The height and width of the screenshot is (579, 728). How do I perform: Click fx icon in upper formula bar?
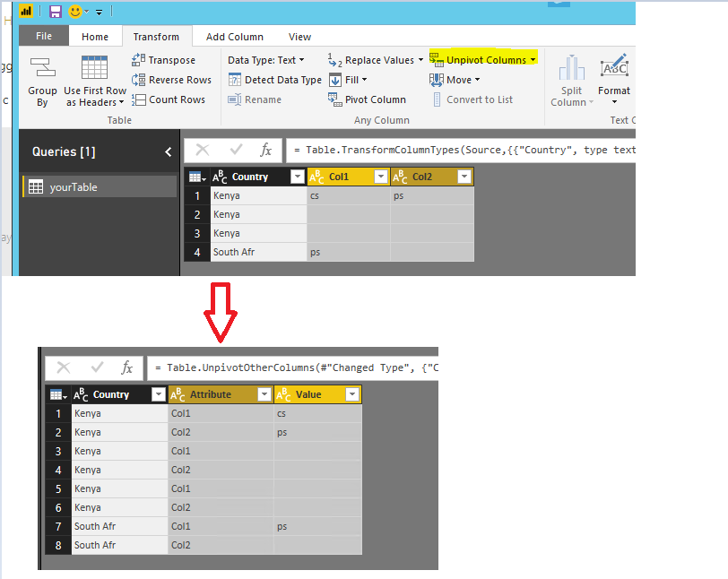click(x=265, y=150)
